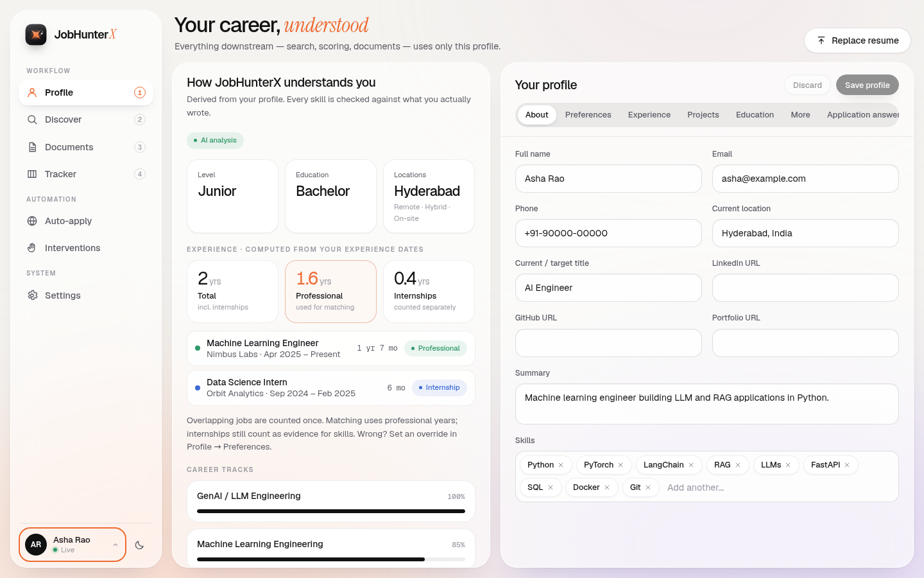The height and width of the screenshot is (578, 924).
Task: Remove the FastAPI skill tag
Action: click(x=847, y=465)
